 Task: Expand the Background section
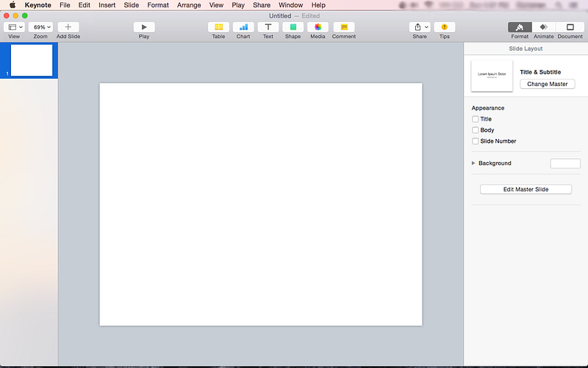[x=473, y=163]
